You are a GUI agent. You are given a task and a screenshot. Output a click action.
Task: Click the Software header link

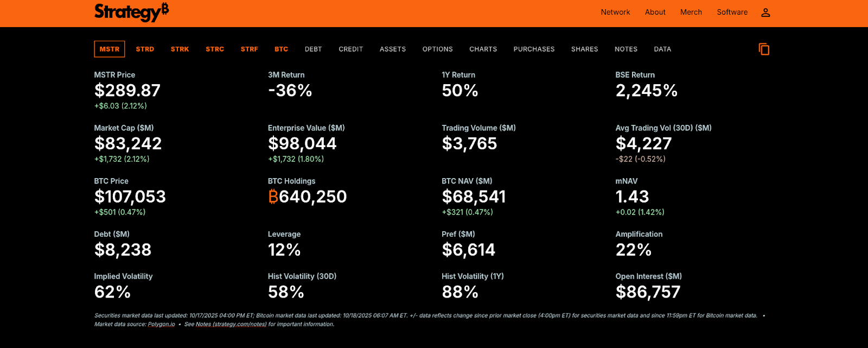pos(732,12)
